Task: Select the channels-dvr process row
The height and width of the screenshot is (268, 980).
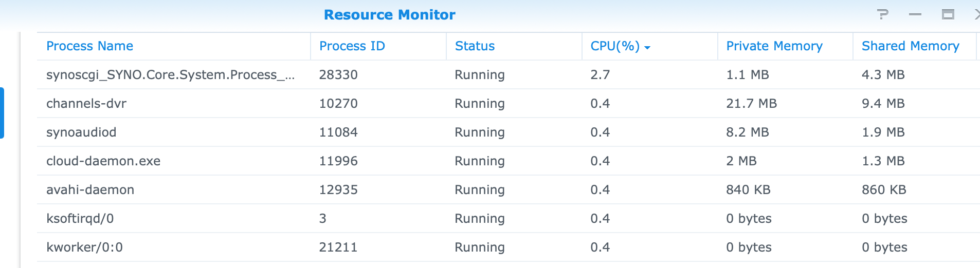Action: coord(86,104)
